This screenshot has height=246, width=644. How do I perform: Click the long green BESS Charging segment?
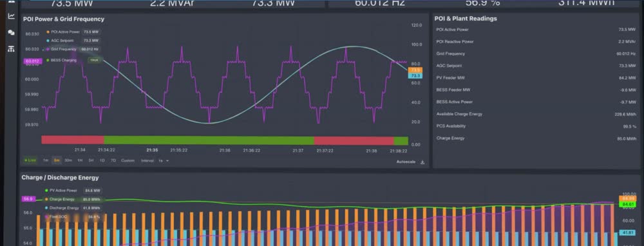[209, 140]
